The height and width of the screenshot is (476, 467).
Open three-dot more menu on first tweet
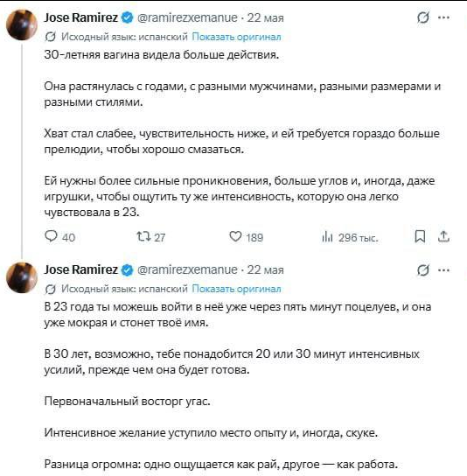coord(444,17)
